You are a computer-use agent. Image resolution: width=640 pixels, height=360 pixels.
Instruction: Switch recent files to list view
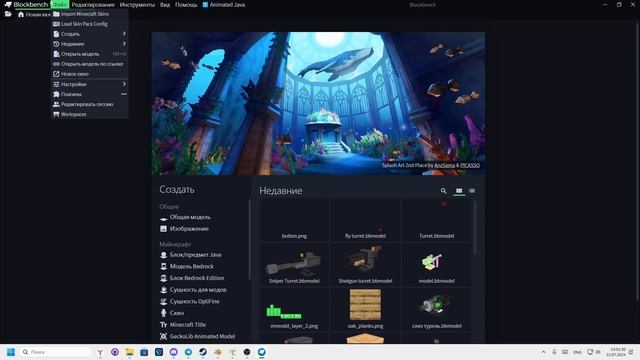pyautogui.click(x=472, y=191)
